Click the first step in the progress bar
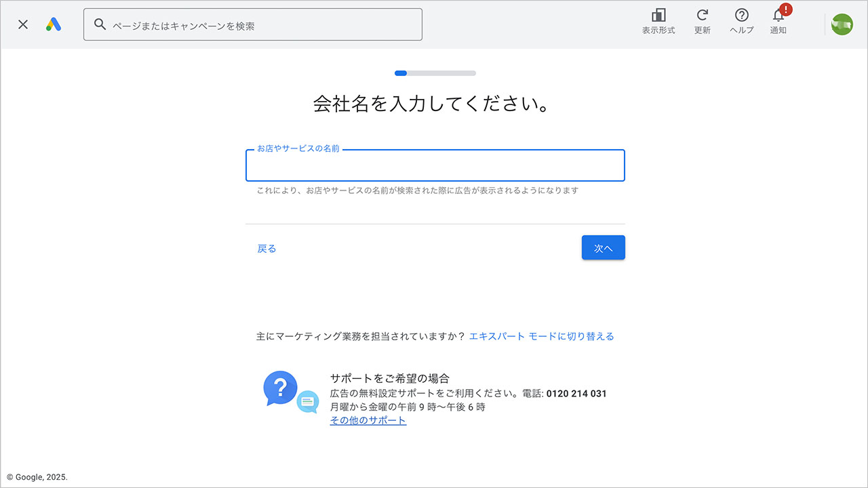Screen dimensions: 868x488 [x=401, y=73]
